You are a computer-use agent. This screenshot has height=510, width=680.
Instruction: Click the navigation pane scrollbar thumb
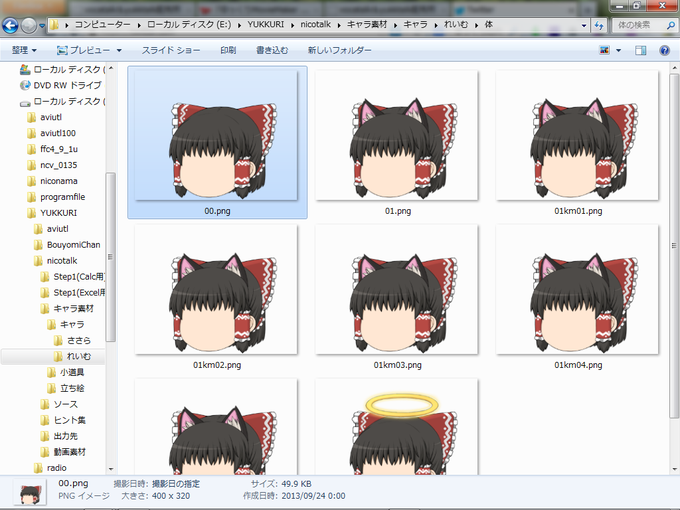111,257
